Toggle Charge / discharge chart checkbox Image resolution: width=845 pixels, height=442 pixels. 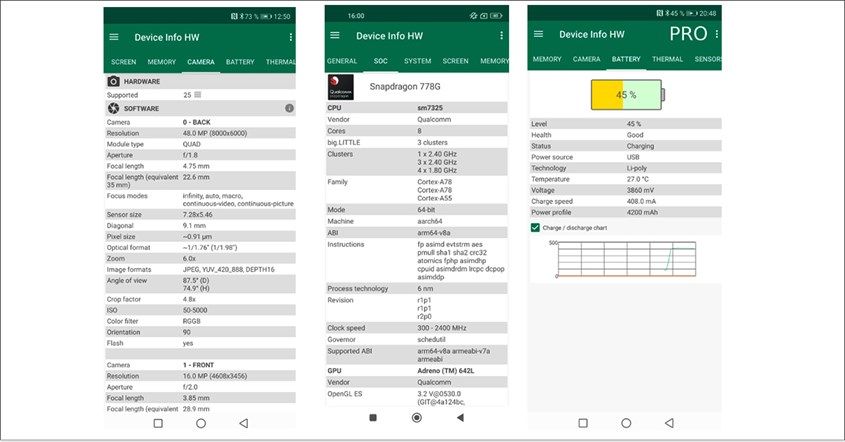pos(535,227)
